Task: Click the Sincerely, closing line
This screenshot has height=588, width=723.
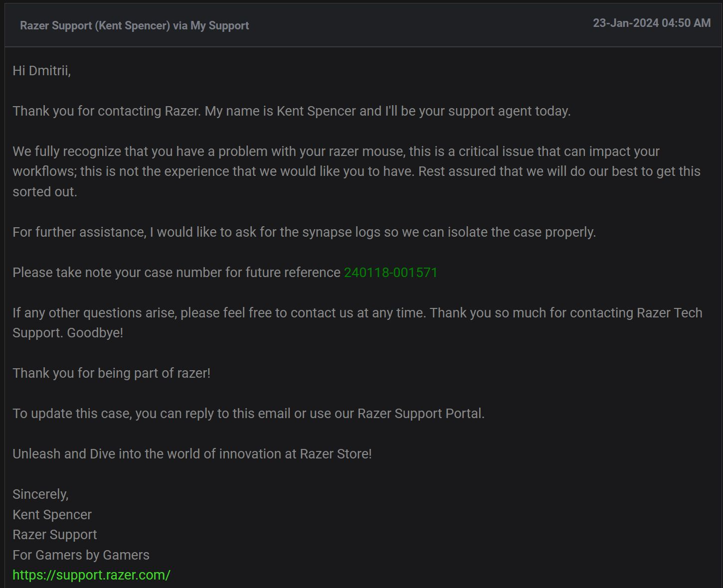Action: click(x=40, y=494)
